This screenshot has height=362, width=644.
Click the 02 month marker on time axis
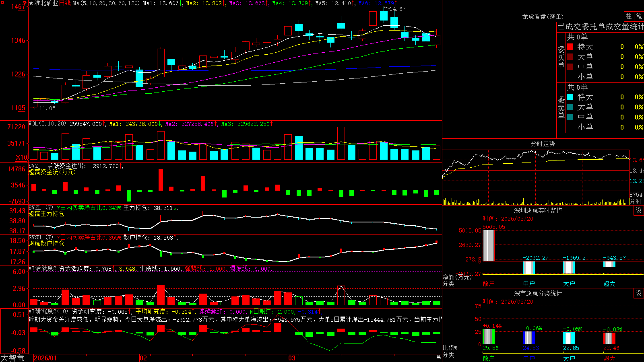[143, 358]
